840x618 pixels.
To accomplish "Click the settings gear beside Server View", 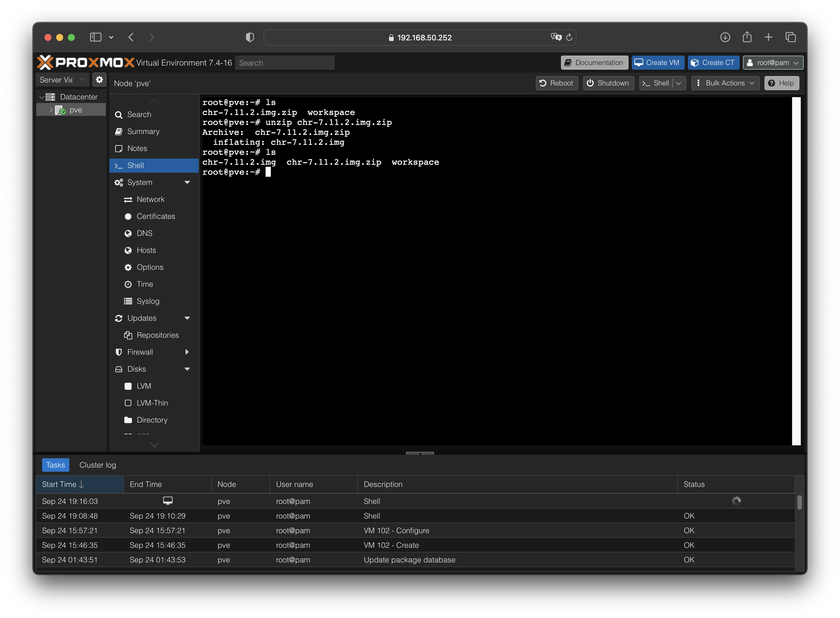I will 99,80.
